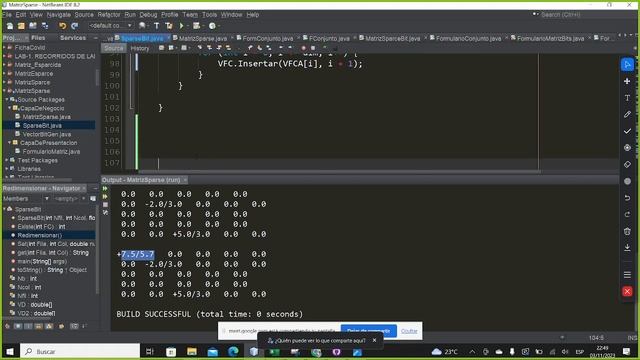Click the New File toolbar icon
Screen dimensions: 640x360
click(10, 26)
